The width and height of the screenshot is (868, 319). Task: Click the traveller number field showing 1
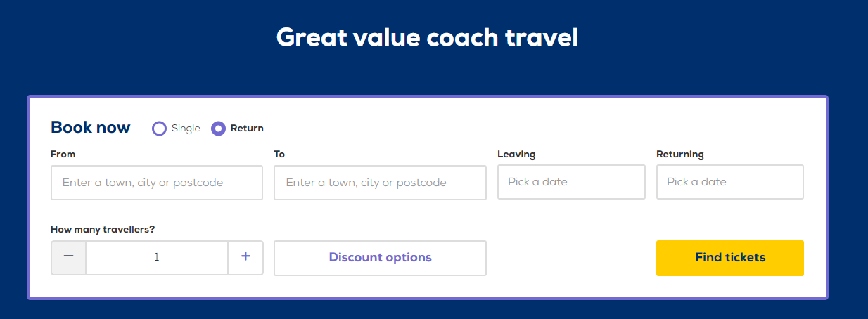click(x=157, y=257)
